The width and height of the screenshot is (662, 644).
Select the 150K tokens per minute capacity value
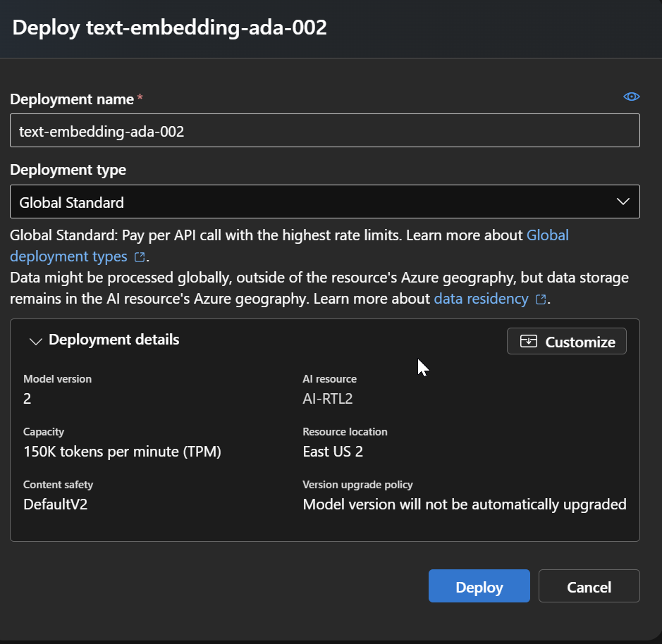(x=122, y=452)
